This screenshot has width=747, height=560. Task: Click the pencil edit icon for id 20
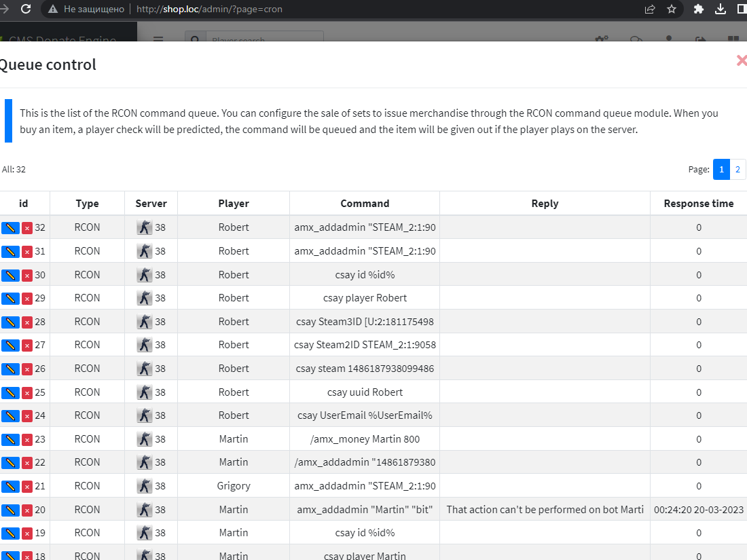click(x=10, y=510)
